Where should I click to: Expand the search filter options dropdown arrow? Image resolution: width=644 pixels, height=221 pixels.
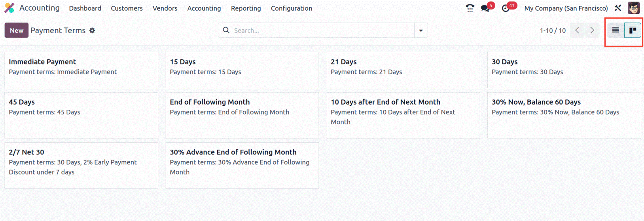pyautogui.click(x=421, y=30)
